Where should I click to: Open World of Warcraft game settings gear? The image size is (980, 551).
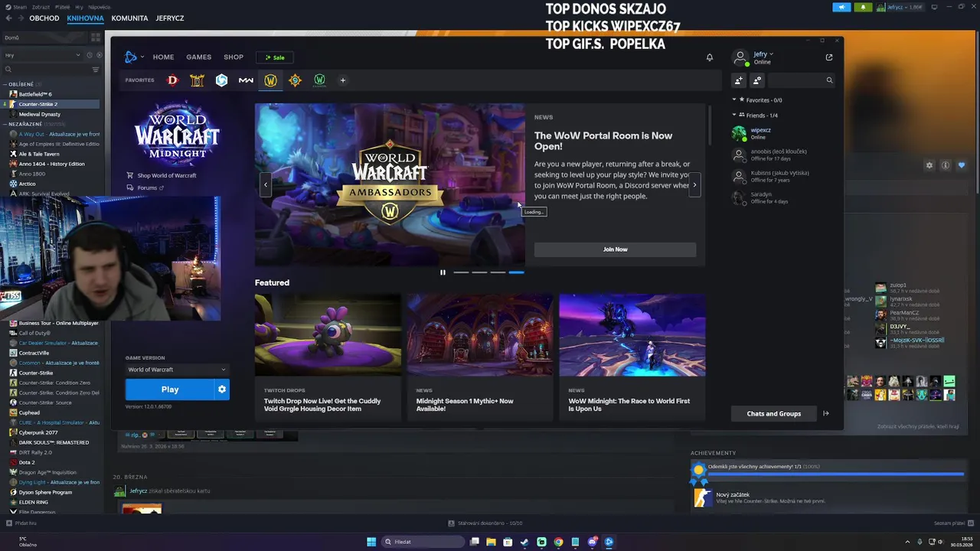pos(221,390)
